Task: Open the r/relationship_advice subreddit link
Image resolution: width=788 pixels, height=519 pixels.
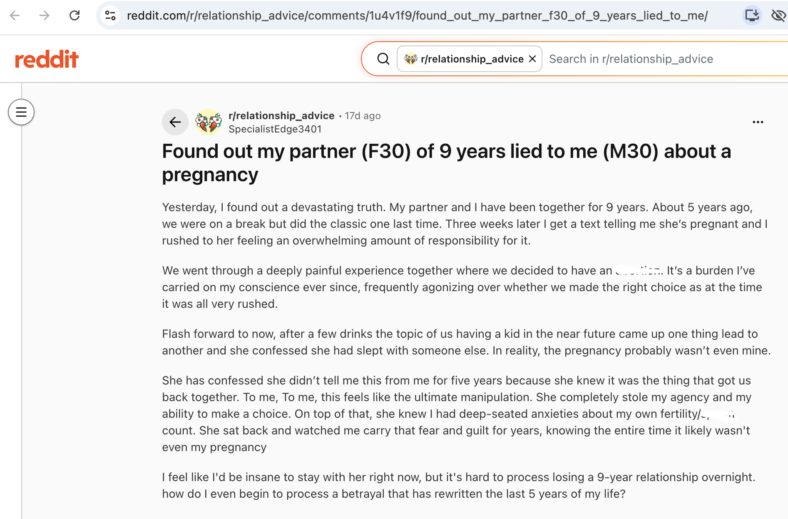Action: click(281, 116)
